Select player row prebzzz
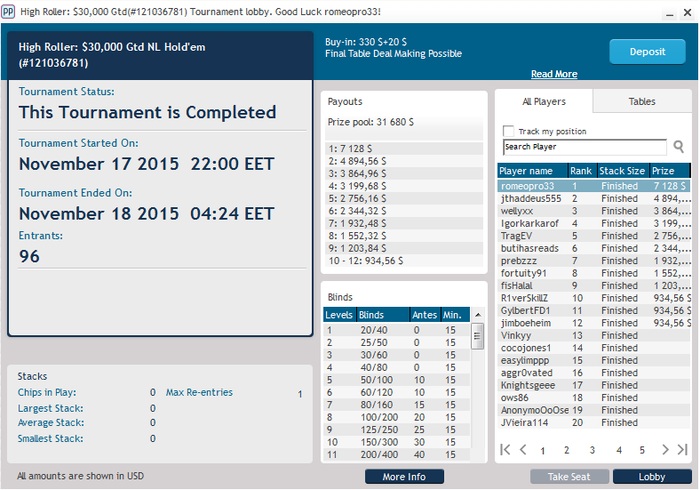 click(594, 261)
